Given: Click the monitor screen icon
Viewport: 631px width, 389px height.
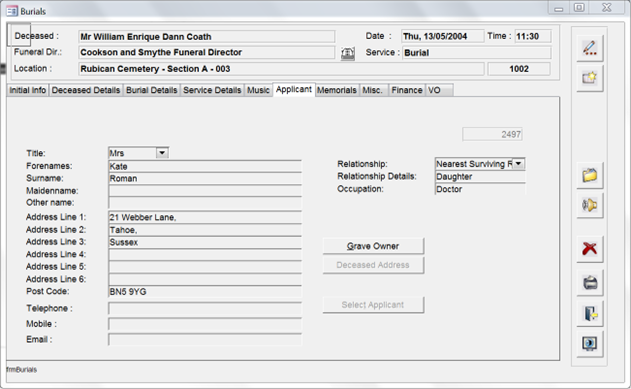Looking at the screenshot, I should point(590,344).
